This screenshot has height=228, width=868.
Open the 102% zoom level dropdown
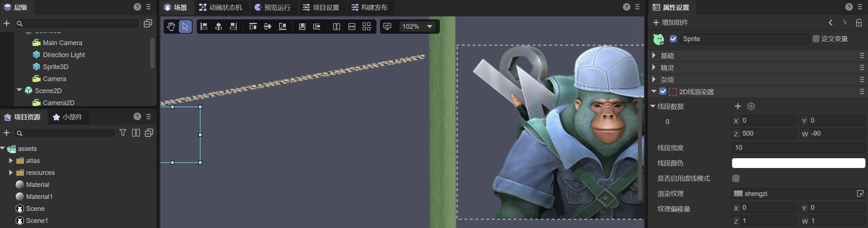[429, 27]
